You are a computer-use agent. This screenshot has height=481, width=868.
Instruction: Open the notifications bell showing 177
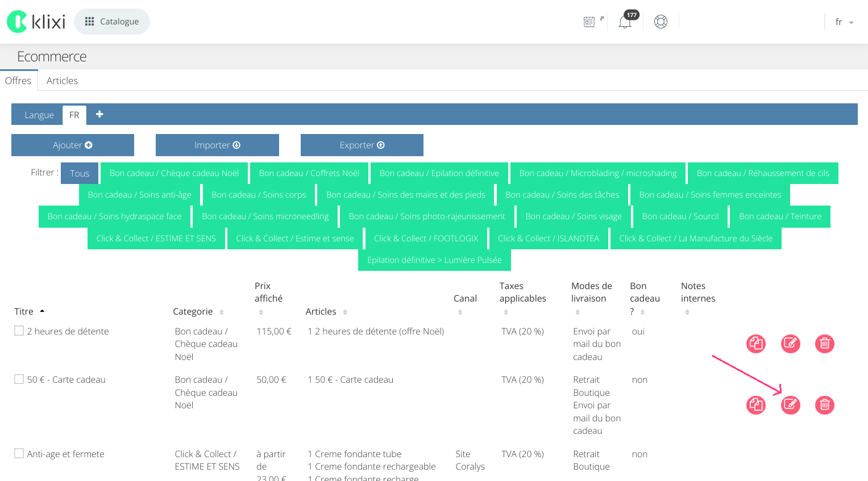point(625,22)
